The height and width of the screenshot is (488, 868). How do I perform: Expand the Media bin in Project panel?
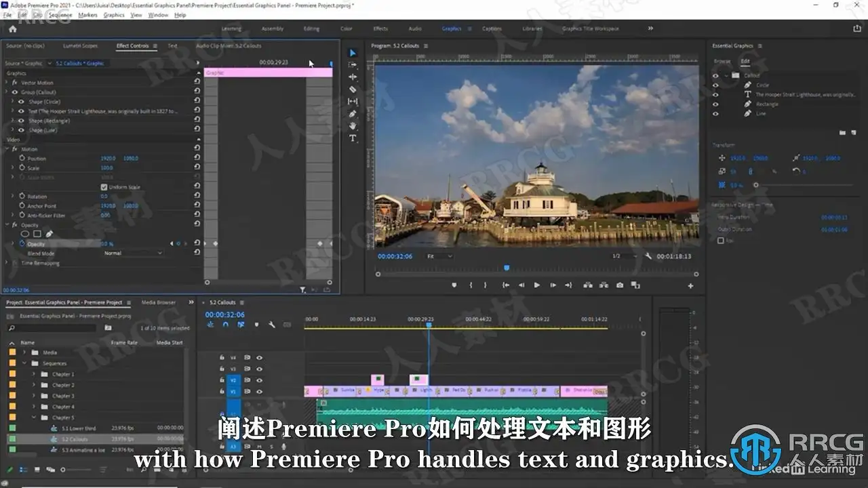[25, 352]
